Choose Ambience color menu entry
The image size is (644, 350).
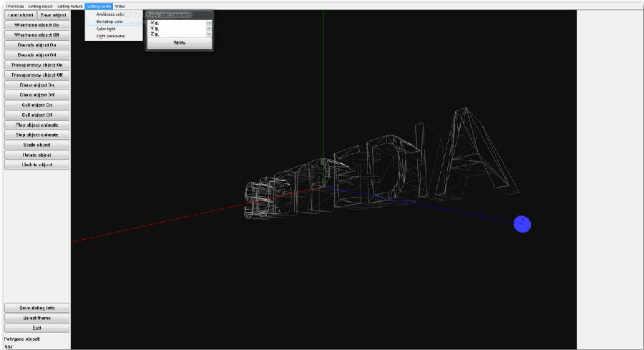[x=114, y=14]
